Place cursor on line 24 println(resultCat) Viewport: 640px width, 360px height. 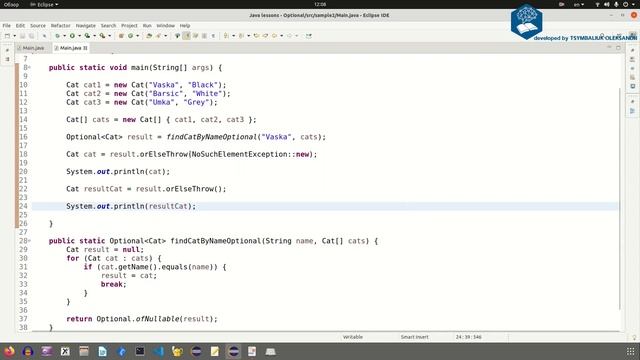pyautogui.click(x=325, y=206)
